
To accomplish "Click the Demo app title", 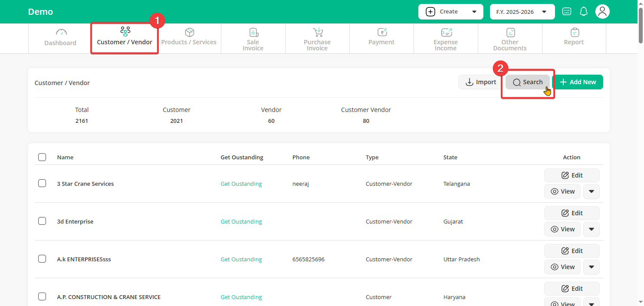I will pos(40,12).
